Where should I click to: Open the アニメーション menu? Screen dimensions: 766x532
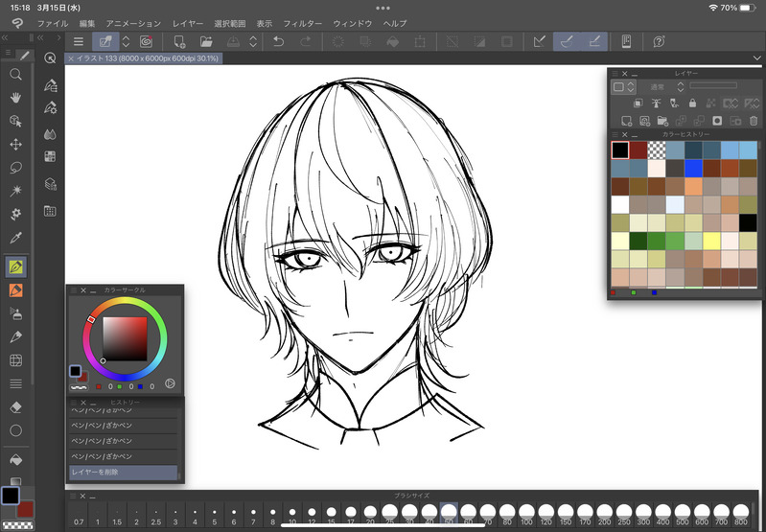click(133, 23)
